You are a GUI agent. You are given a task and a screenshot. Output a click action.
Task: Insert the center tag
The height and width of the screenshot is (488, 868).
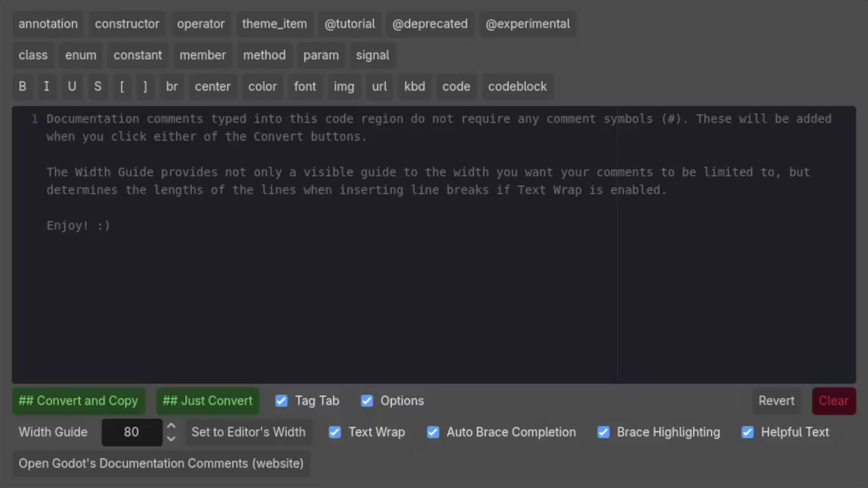(213, 86)
